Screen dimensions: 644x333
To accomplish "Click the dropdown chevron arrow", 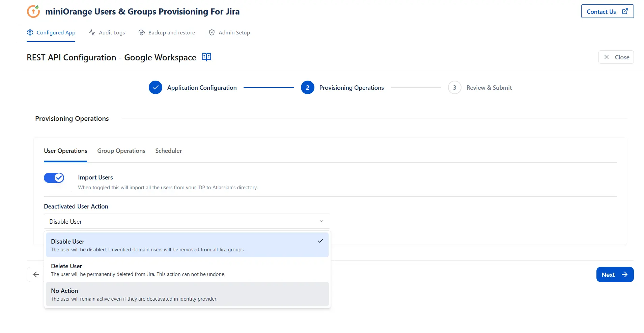I will pyautogui.click(x=321, y=221).
